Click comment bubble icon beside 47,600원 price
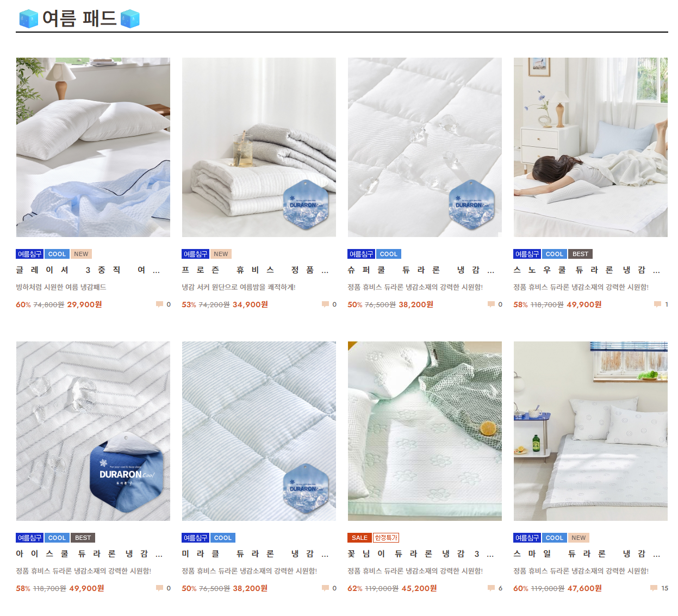 coord(654,588)
